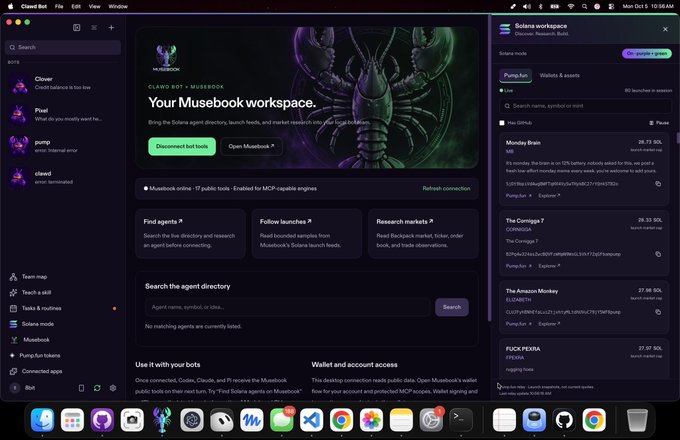Viewport: 680px width, 440px height.
Task: Open The Cornigga 7 Explorer link
Action: click(549, 266)
